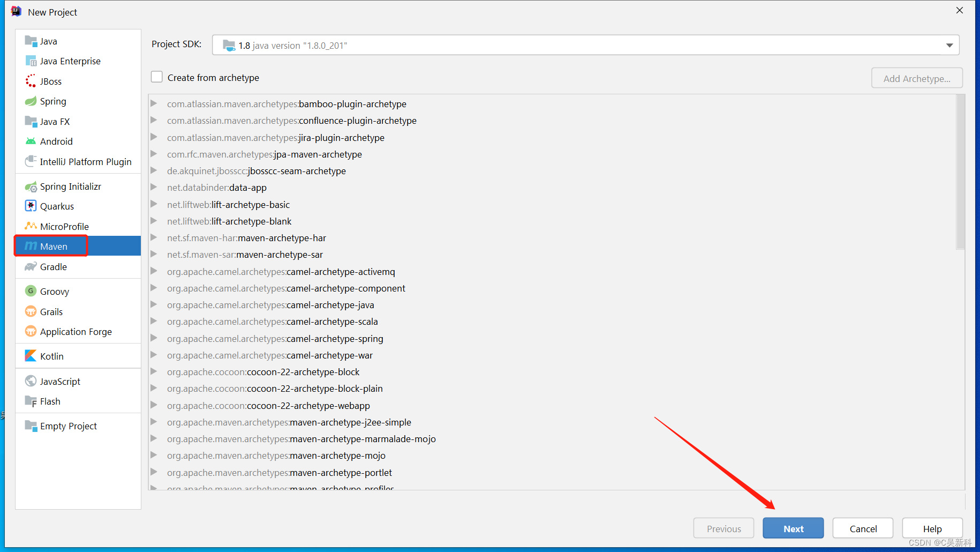
Task: Click the Java project type icon
Action: pyautogui.click(x=31, y=41)
